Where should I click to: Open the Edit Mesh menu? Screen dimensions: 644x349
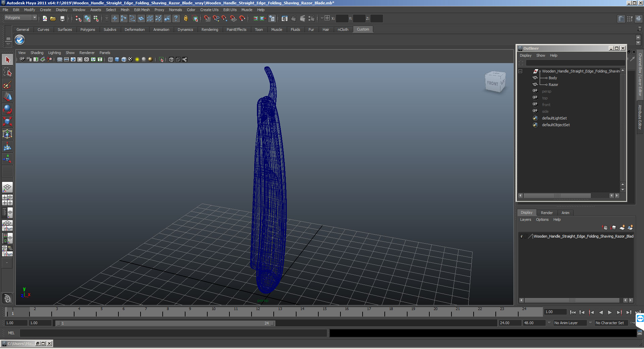point(142,10)
